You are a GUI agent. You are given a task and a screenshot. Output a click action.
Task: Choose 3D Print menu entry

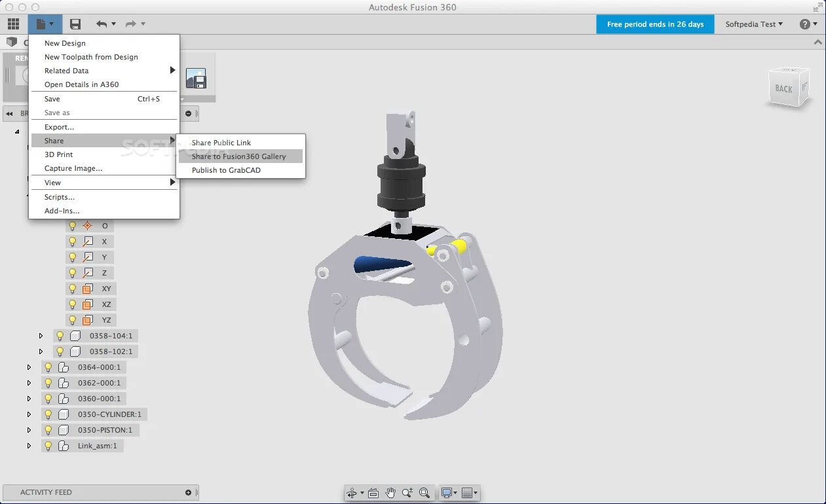(104, 154)
